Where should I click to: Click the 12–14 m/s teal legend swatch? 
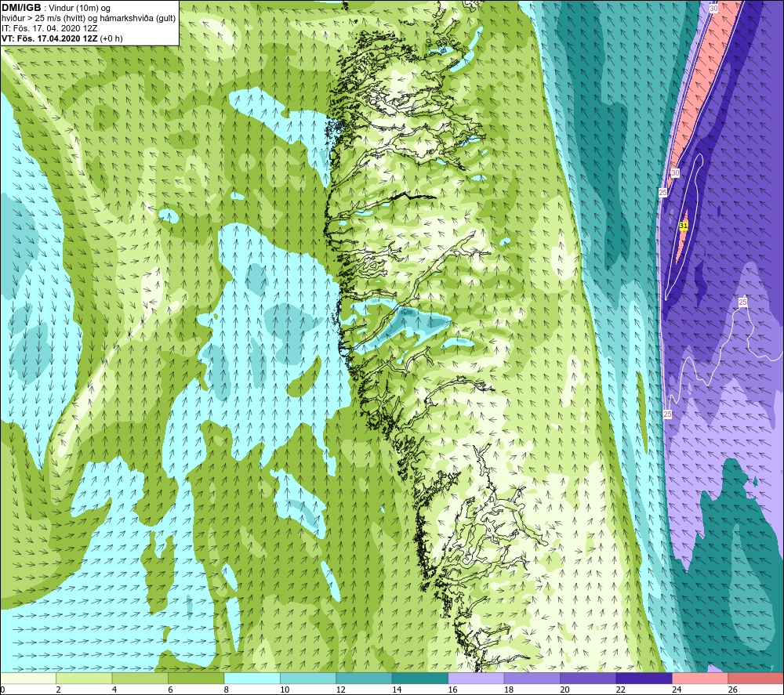[x=364, y=678]
